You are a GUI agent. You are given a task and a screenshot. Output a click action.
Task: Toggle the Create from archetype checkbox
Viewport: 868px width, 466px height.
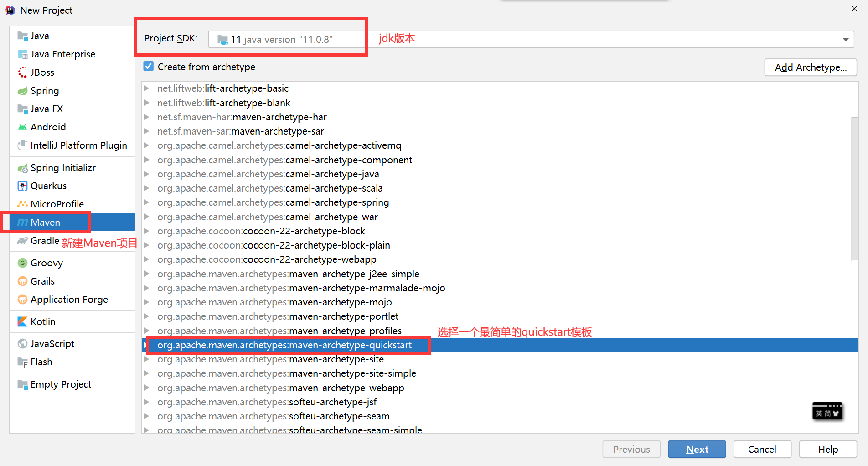point(149,67)
